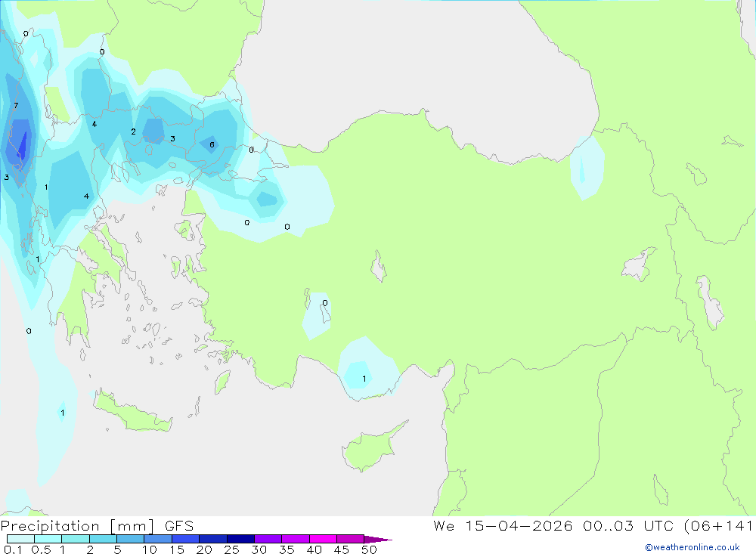Click the '20' legend scale label
Screen dimensions: 756x554
click(204, 549)
